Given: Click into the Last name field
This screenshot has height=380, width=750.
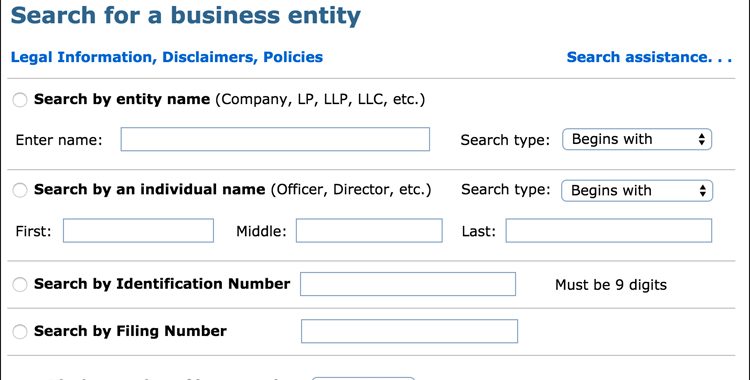Looking at the screenshot, I should 608,231.
